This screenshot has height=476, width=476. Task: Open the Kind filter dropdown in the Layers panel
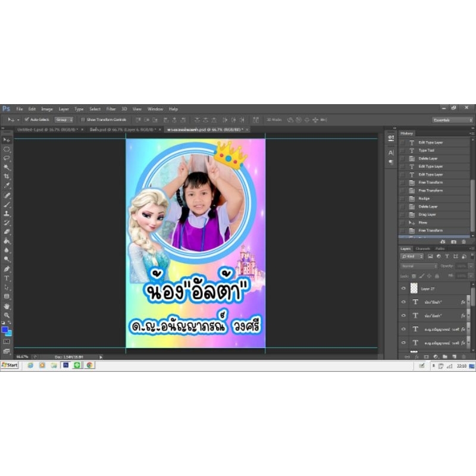pos(412,256)
